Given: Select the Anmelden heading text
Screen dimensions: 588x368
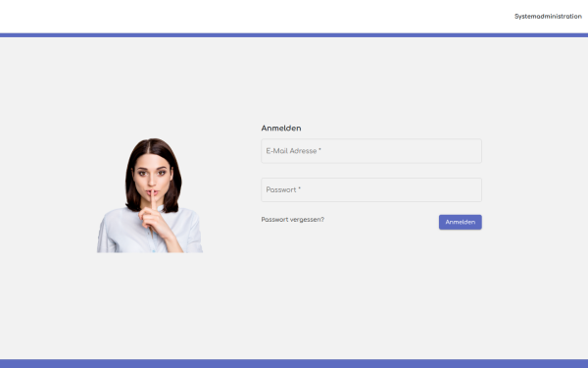Looking at the screenshot, I should pyautogui.click(x=281, y=128).
